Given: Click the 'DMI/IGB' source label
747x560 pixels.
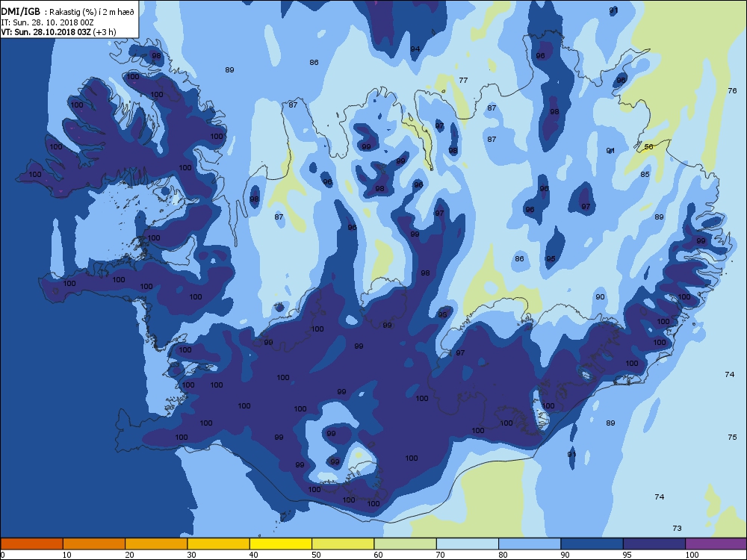Looking at the screenshot, I should click(x=20, y=12).
